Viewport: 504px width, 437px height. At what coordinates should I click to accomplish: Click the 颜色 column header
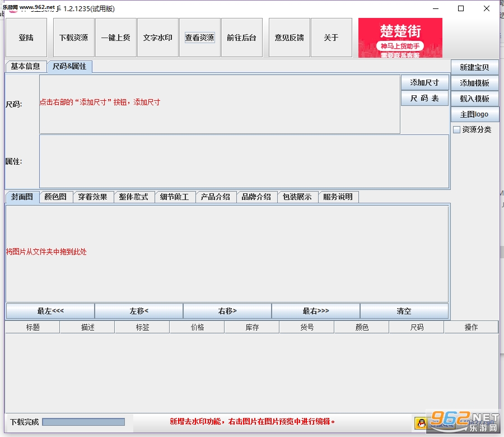click(362, 327)
